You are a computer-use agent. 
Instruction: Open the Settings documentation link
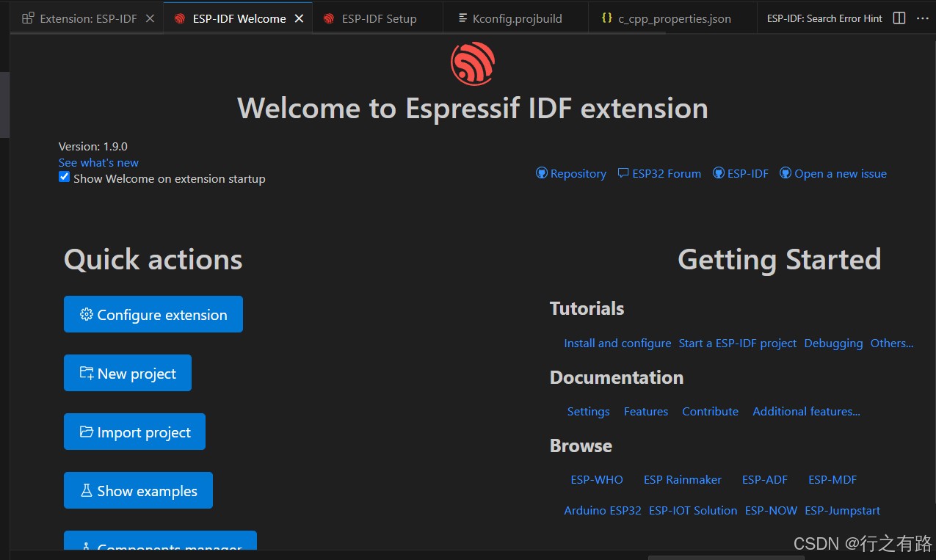click(589, 411)
